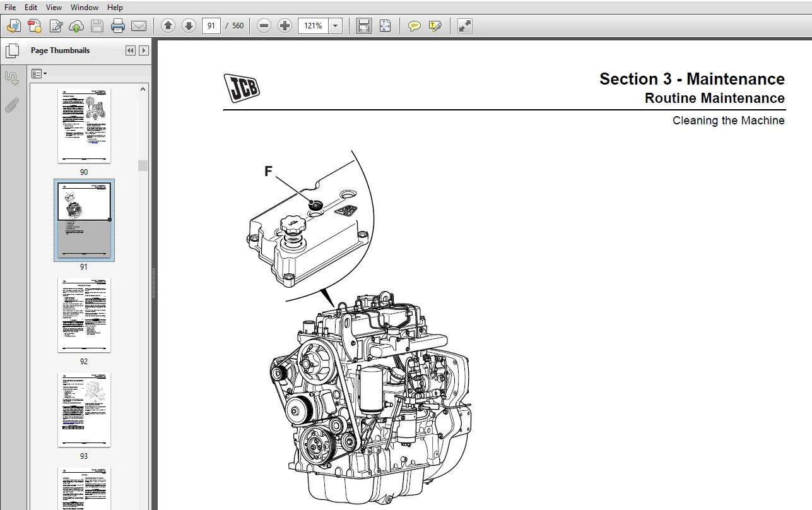Screen dimensions: 812x510
Task: Open the File menu
Action: click(10, 8)
